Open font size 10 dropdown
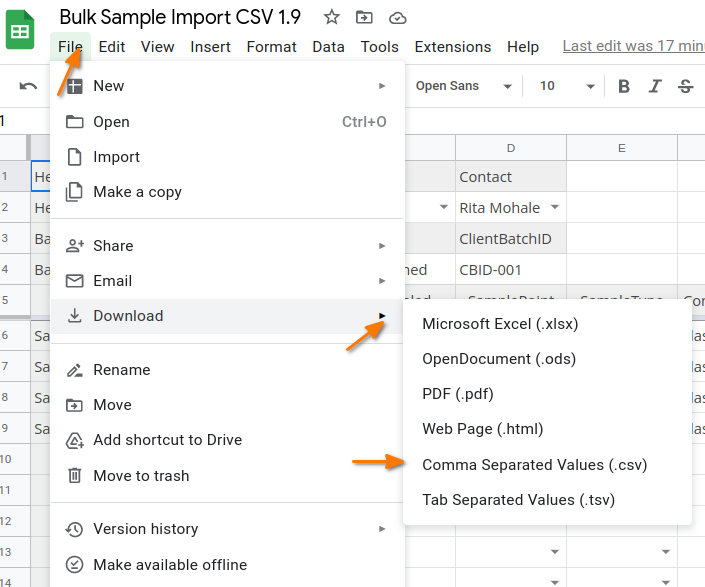705x587 pixels. (562, 86)
